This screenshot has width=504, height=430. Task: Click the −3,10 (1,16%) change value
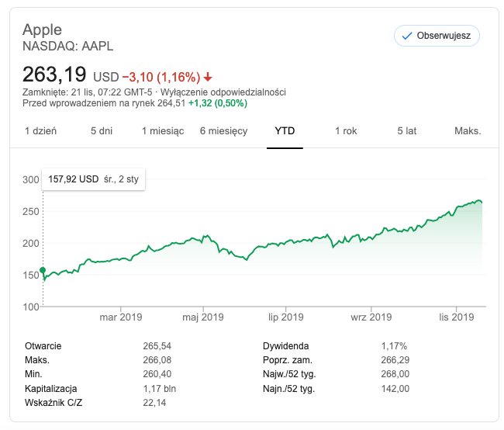point(161,78)
